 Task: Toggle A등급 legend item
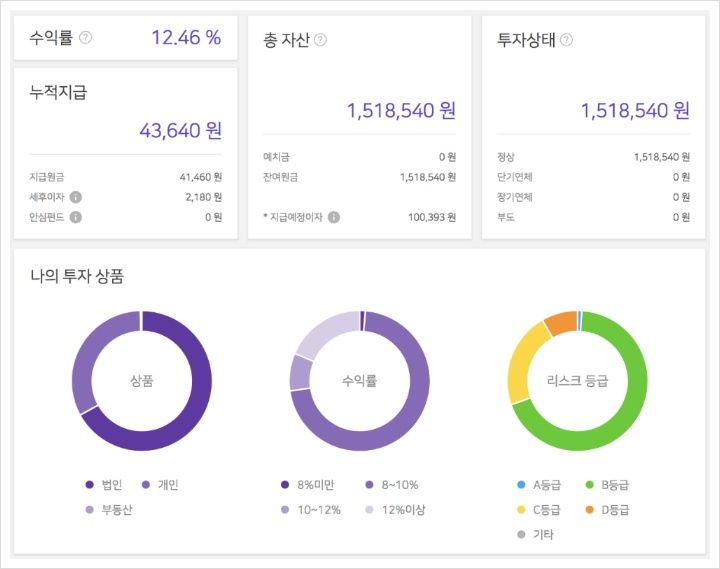(539, 484)
